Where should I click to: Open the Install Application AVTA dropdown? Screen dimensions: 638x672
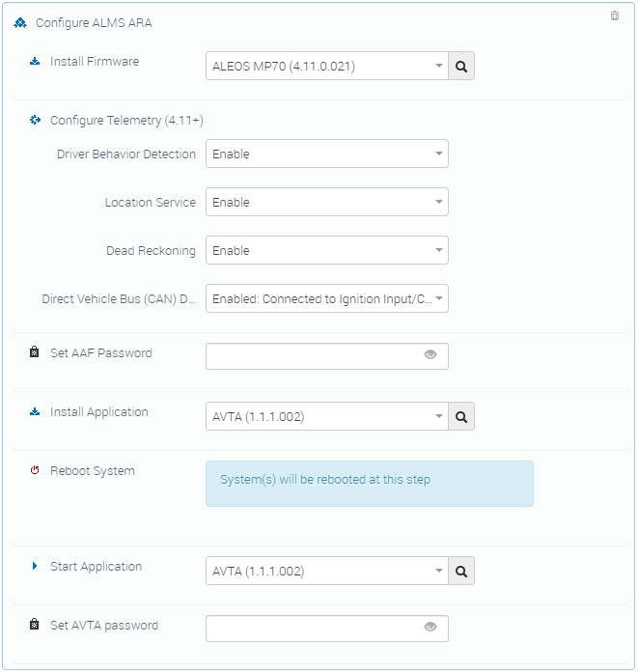click(326, 417)
